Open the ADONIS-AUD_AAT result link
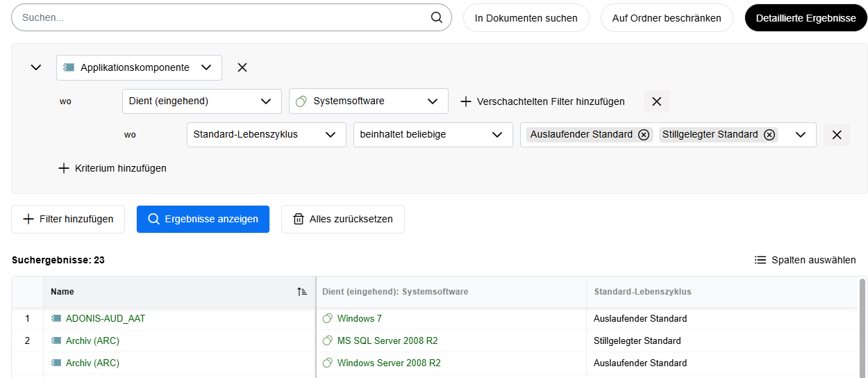This screenshot has height=378, width=868. tap(106, 318)
